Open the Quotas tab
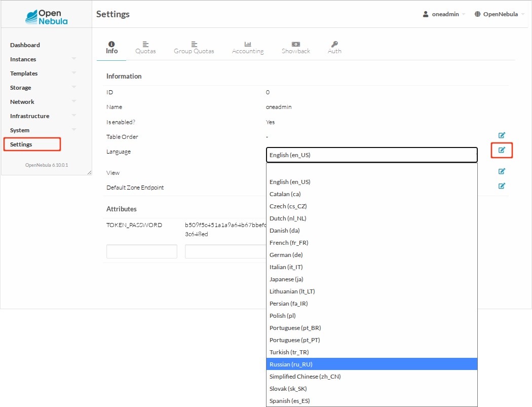The width and height of the screenshot is (532, 407). (145, 48)
